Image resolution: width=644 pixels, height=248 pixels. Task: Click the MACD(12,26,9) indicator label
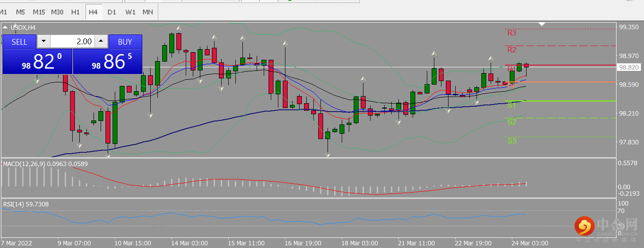pos(45,164)
